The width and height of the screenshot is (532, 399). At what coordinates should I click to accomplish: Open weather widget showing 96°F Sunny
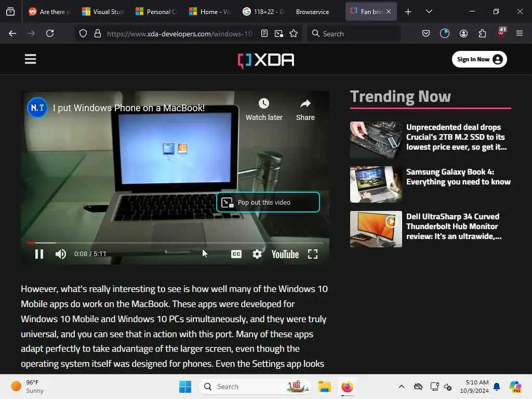(x=28, y=387)
